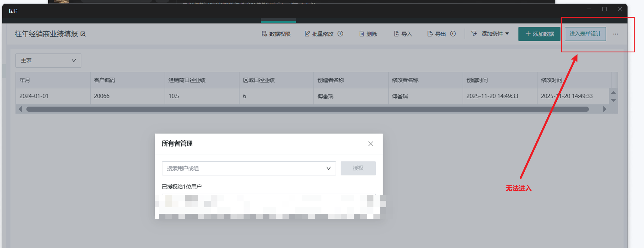644x248 pixels.
Task: Click the table's vertical scroll up arrow
Action: tap(614, 93)
